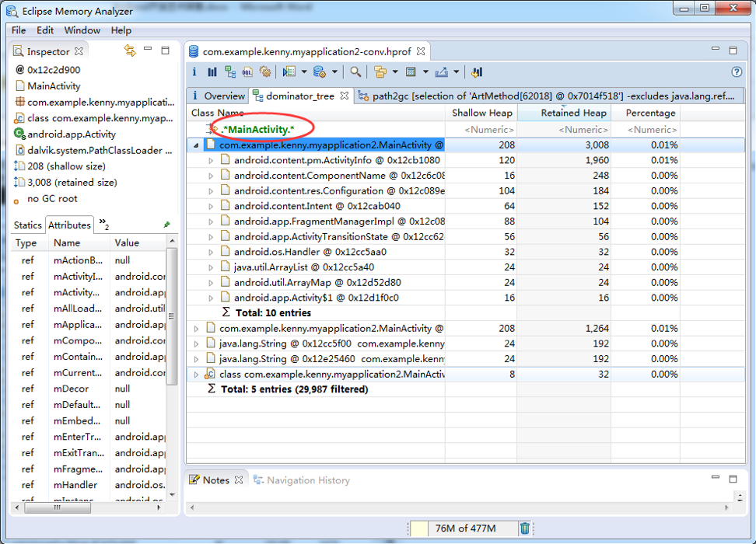Close the hprof editor tab
The height and width of the screenshot is (544, 756).
(421, 51)
